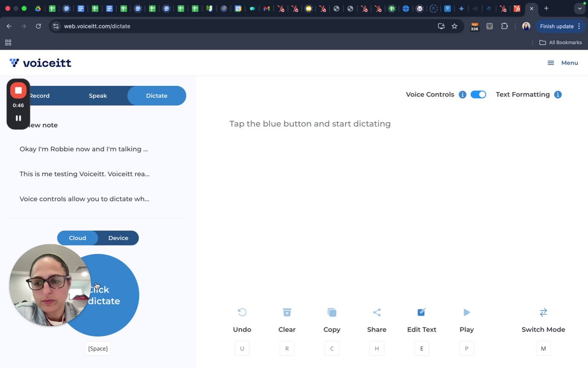
Task: Click the [Space] shortcut key label
Action: [98, 348]
